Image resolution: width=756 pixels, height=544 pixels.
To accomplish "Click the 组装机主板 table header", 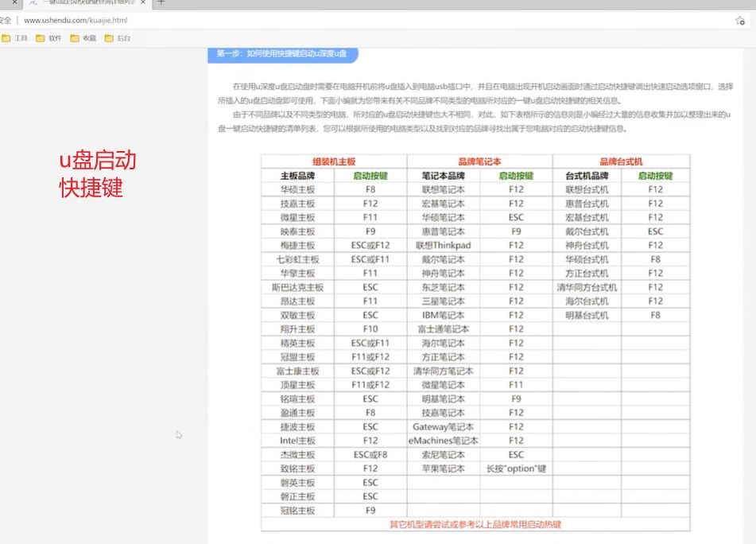I will pos(334,161).
